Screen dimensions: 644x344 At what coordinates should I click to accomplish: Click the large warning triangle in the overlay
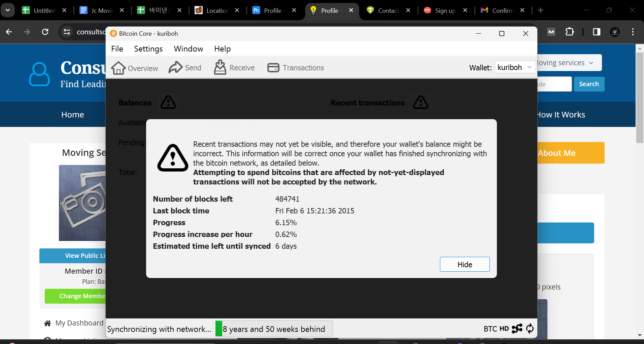coord(173,158)
